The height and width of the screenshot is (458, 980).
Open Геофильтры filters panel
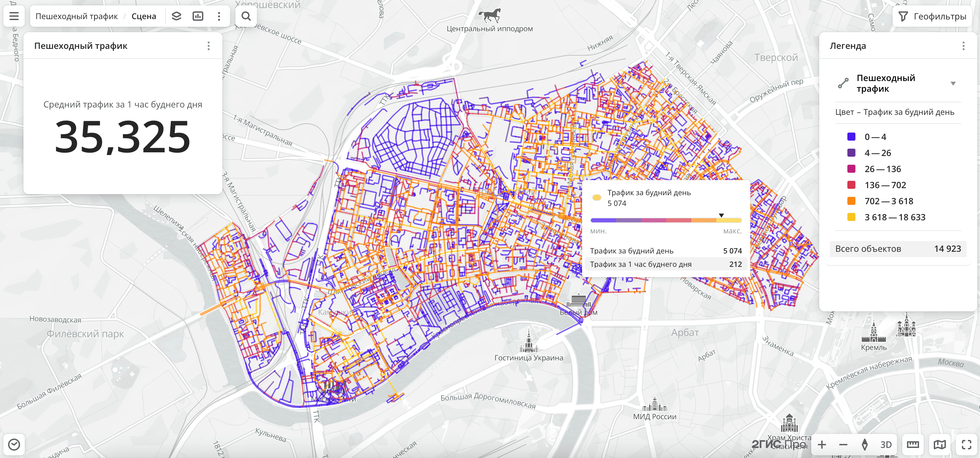(932, 16)
